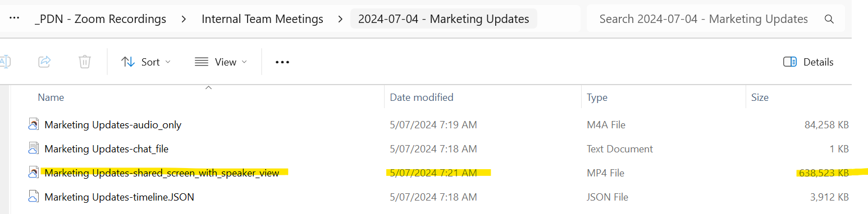Navigate to Internal Team Meetings breadcrumb

click(x=262, y=19)
